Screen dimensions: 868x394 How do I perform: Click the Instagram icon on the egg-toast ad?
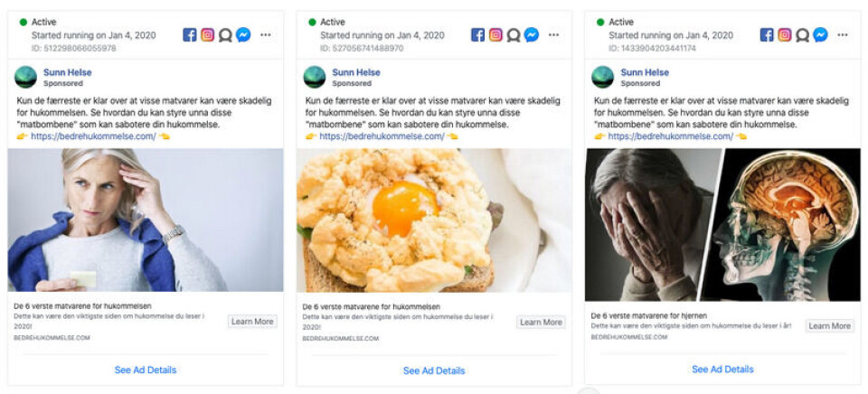[x=495, y=35]
